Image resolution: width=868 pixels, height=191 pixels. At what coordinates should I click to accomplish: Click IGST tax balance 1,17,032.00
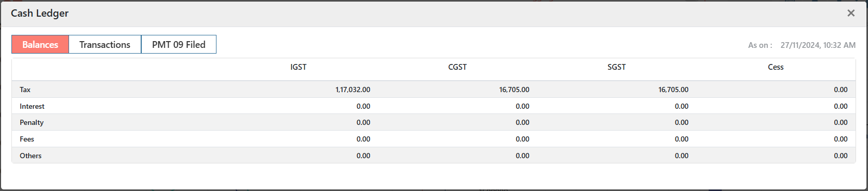click(353, 90)
